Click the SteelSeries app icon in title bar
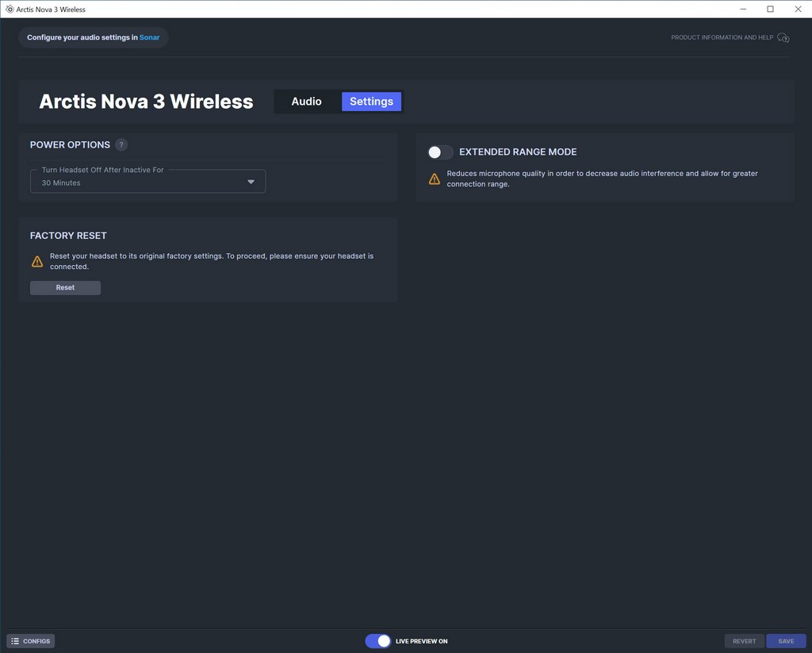 pyautogui.click(x=10, y=10)
